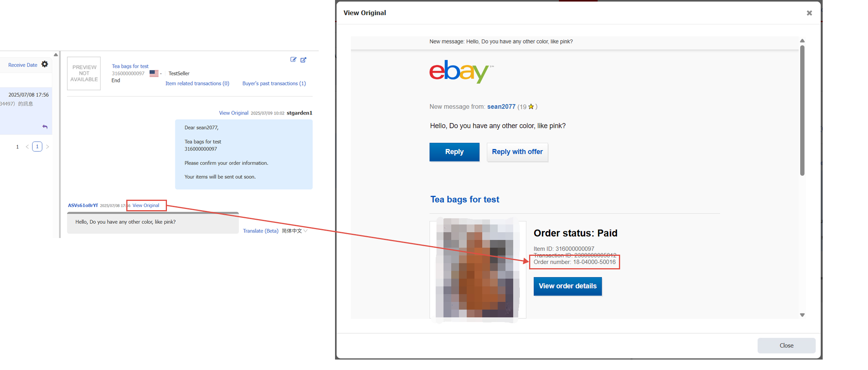868x370 pixels.
Task: Open message in new window icon
Action: (304, 60)
